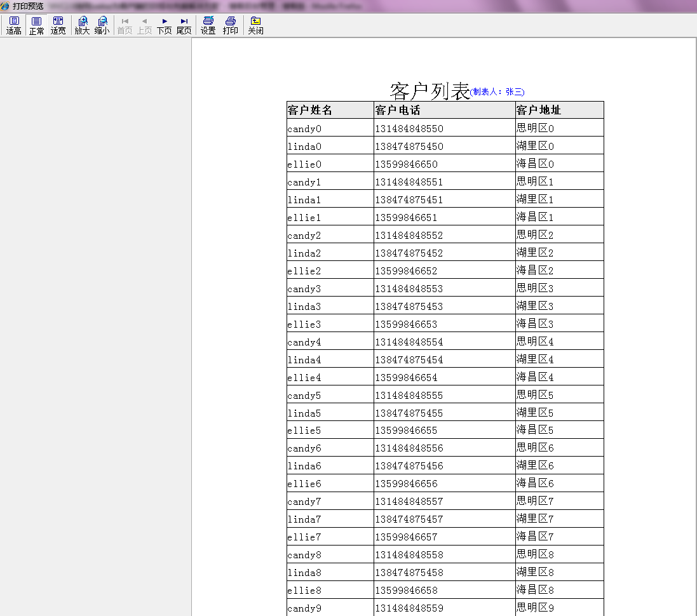Image resolution: width=697 pixels, height=616 pixels.
Task: Select the candy0 name cell
Action: [x=330, y=128]
